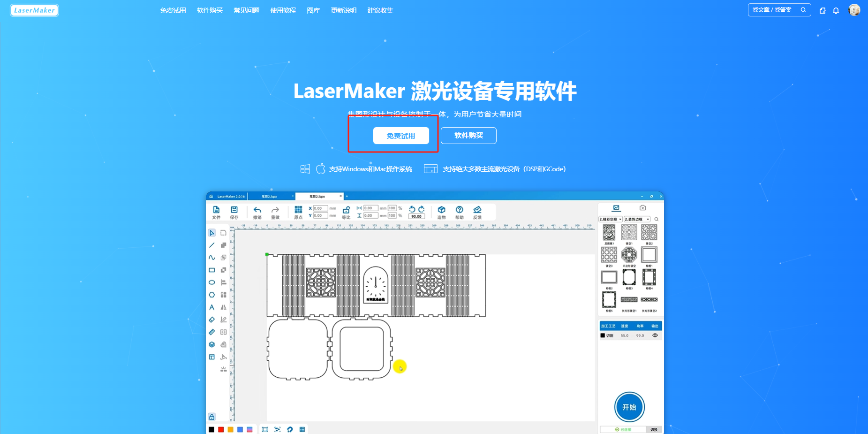The height and width of the screenshot is (434, 868).
Task: Click the rotate counterclockwise icon
Action: tap(412, 209)
